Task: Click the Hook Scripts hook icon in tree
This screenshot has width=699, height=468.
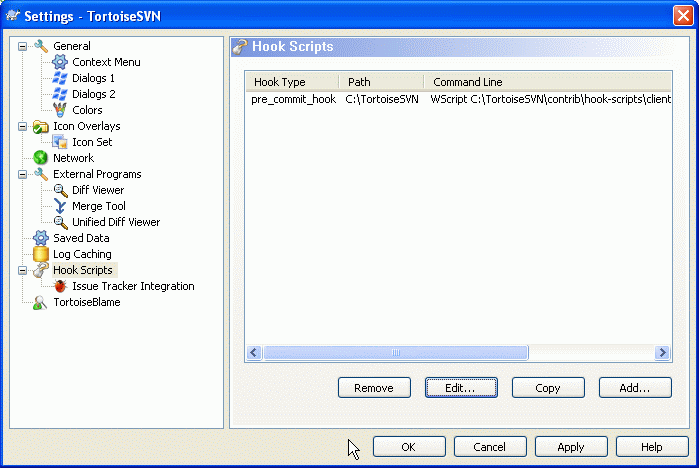Action: [x=41, y=270]
